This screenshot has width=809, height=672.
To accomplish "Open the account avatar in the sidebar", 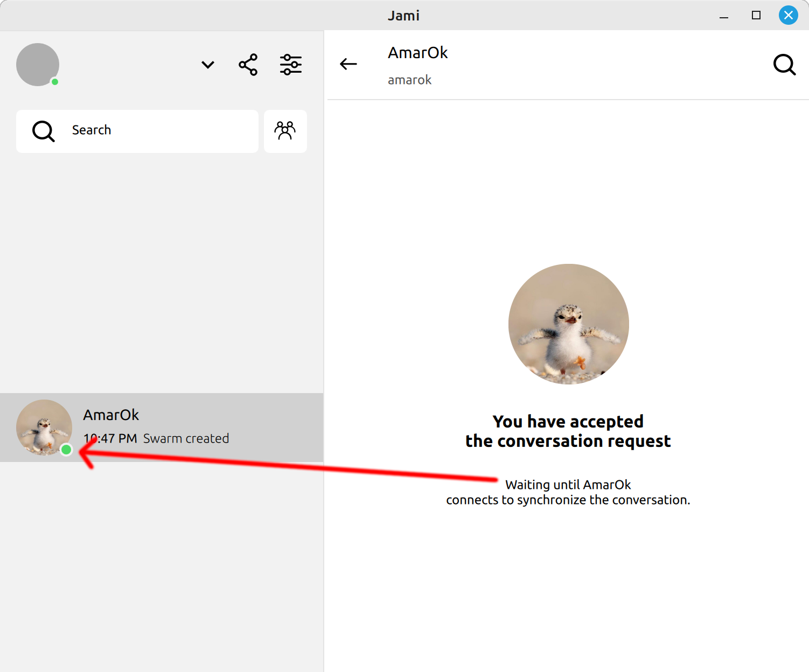I will click(x=38, y=65).
